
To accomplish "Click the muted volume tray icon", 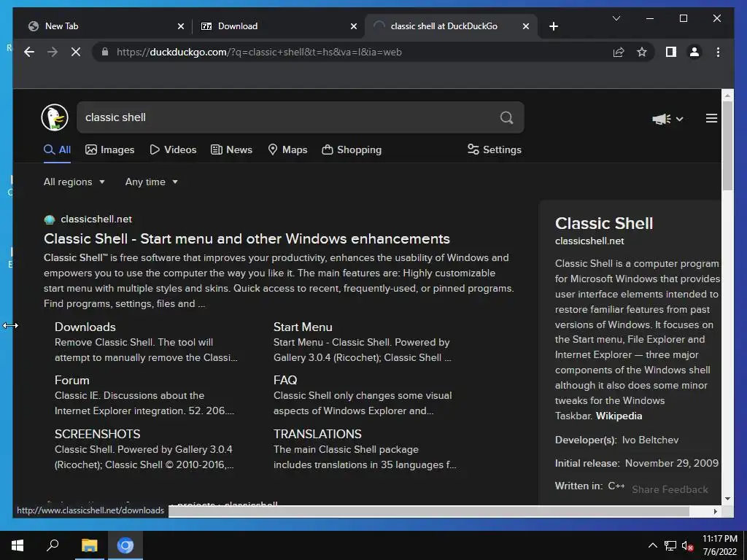I will pos(687,545).
